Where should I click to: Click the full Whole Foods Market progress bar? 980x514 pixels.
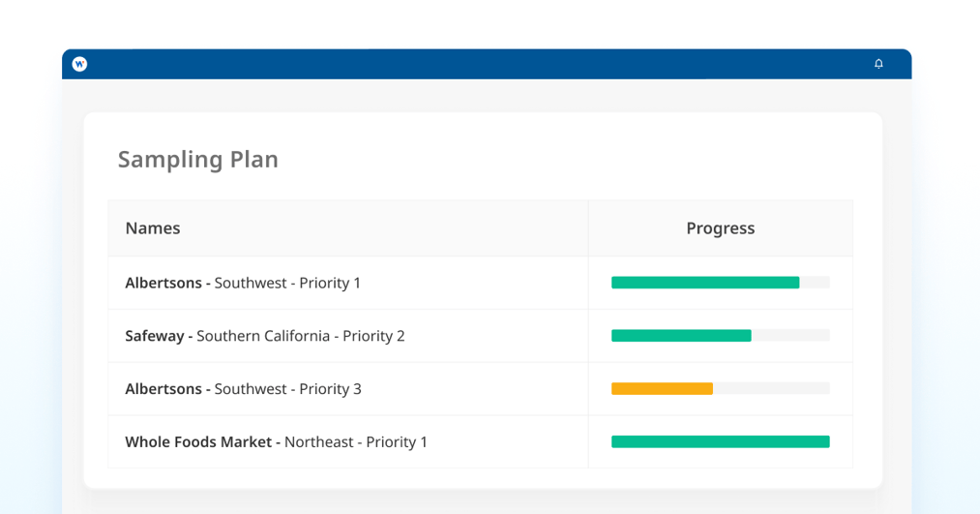[x=720, y=442]
